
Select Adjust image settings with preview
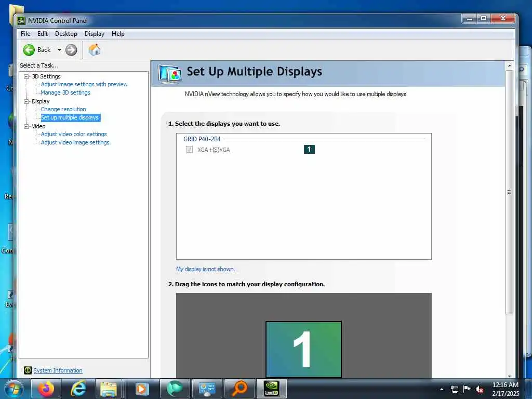tap(84, 84)
